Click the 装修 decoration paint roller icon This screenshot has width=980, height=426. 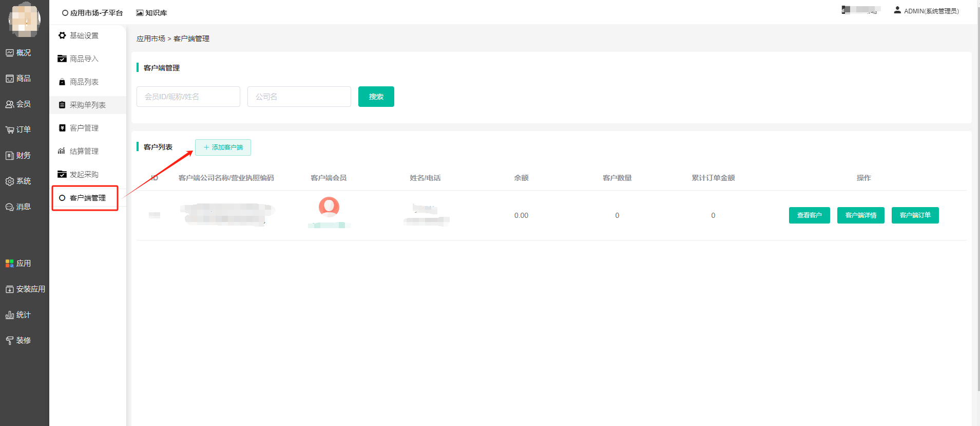(x=10, y=341)
